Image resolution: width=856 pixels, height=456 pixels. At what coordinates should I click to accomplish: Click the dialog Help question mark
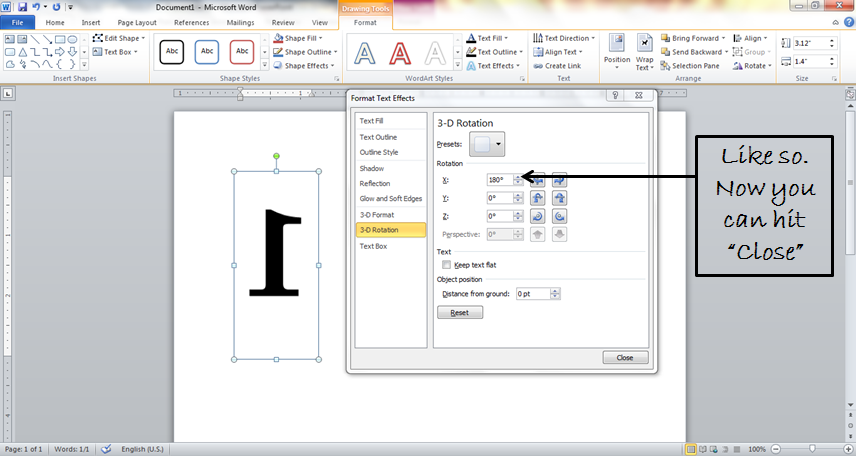point(614,96)
